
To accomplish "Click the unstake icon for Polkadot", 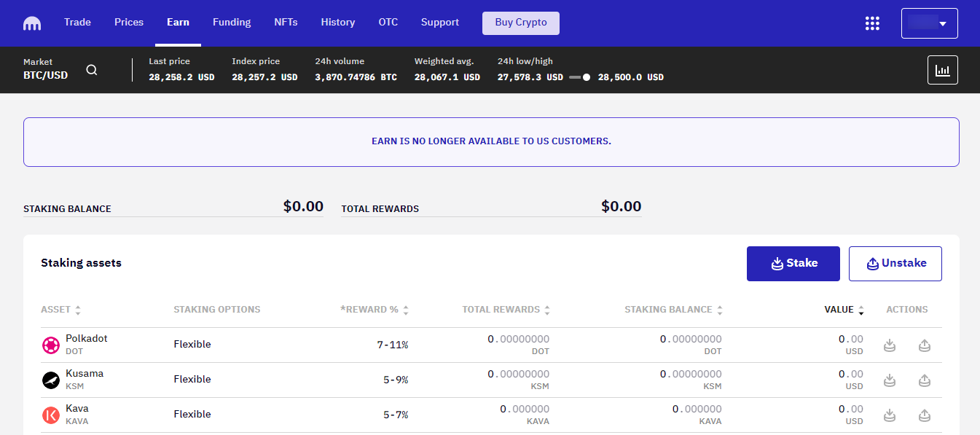I will click(x=925, y=345).
